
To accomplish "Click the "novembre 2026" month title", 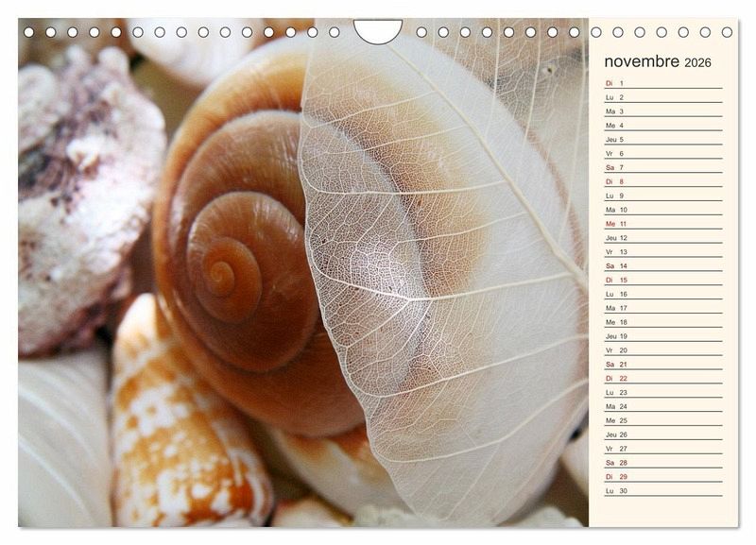I will coord(658,62).
